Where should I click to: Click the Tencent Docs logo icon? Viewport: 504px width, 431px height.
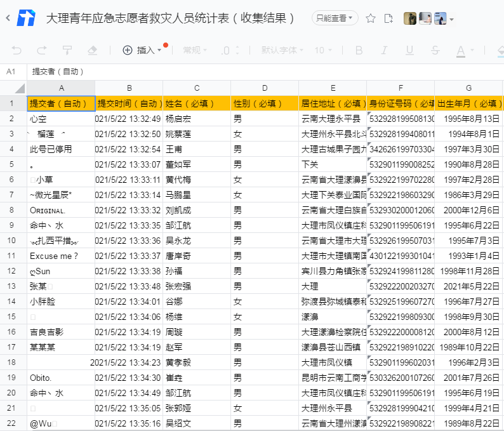tap(26, 18)
